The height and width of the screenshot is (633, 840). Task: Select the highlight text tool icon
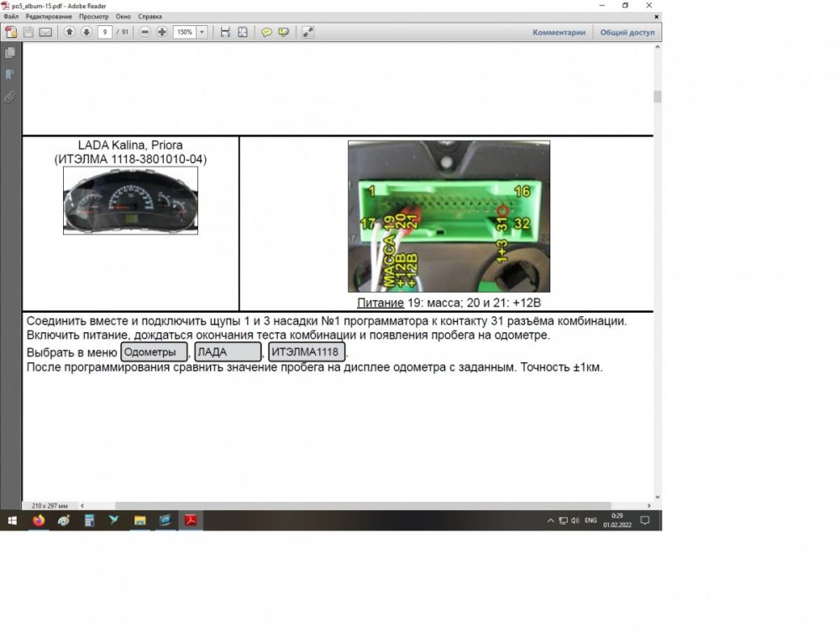click(284, 32)
